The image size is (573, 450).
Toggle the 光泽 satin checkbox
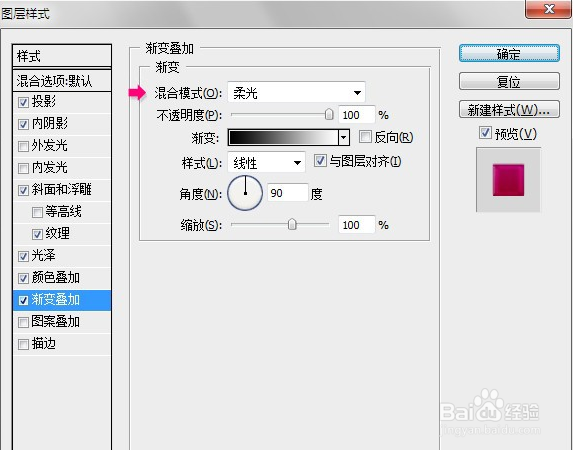click(23, 256)
